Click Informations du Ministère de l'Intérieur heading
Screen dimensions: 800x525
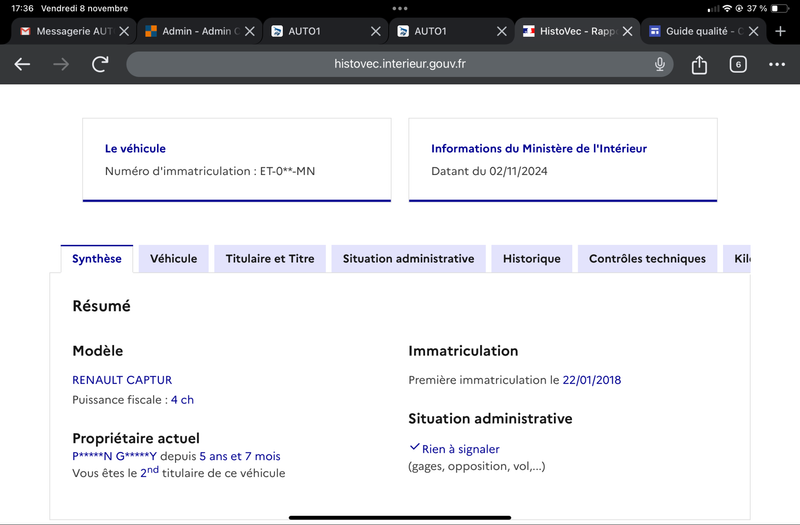539,148
